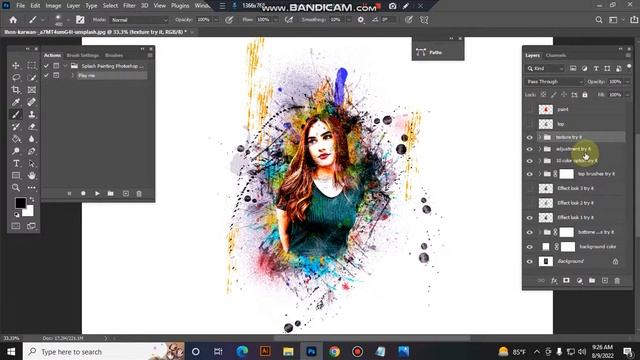640x360 pixels.
Task: Open the File menu
Action: pyautogui.click(x=20, y=6)
